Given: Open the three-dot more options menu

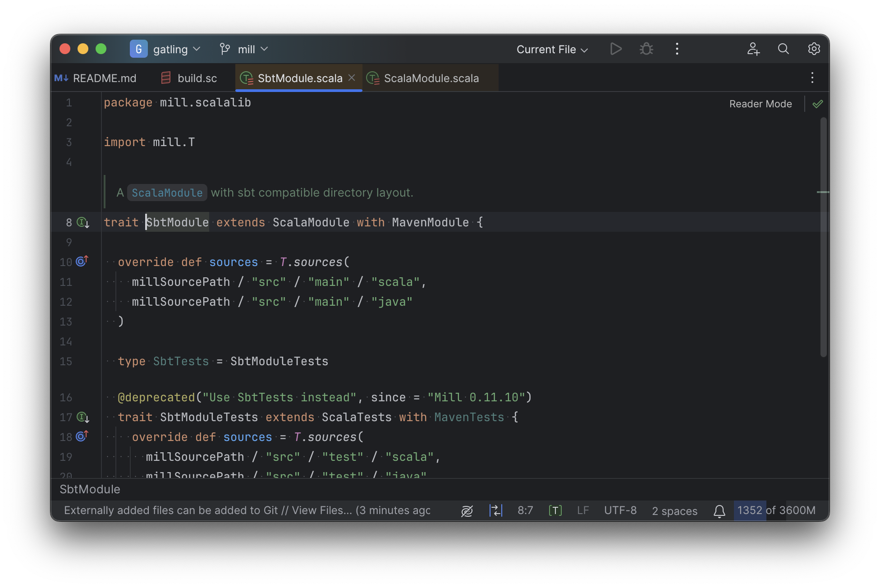Looking at the screenshot, I should 677,48.
